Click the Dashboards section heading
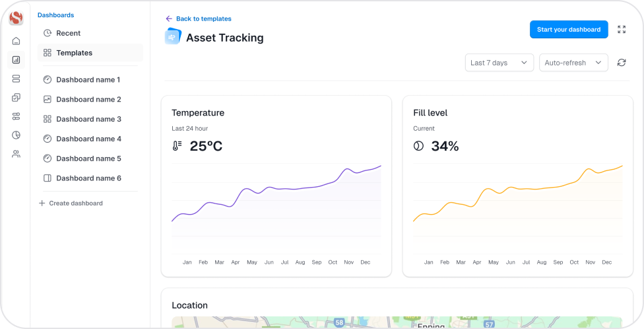The width and height of the screenshot is (644, 329). 56,15
